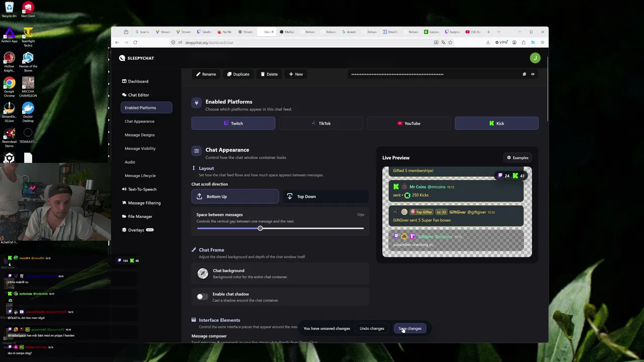Open Heroes of the Storm shortcut
The width and height of the screenshot is (644, 362).
tap(28, 62)
